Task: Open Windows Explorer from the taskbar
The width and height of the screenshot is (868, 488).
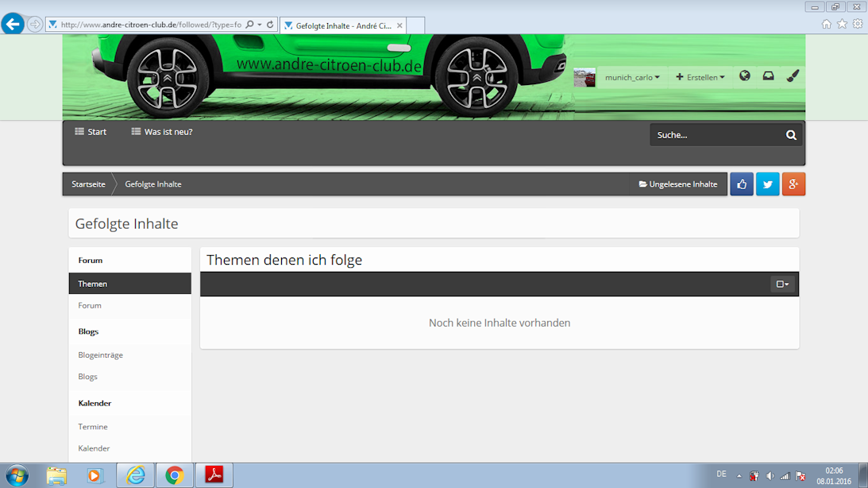Action: coord(56,476)
